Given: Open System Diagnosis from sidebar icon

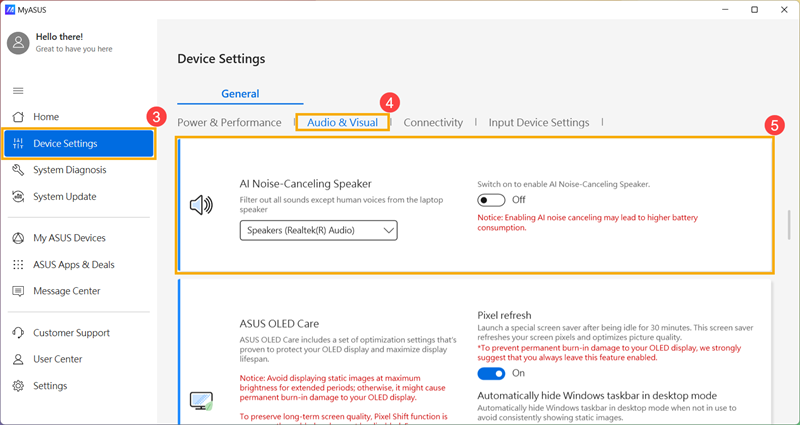Looking at the screenshot, I should click(x=18, y=170).
